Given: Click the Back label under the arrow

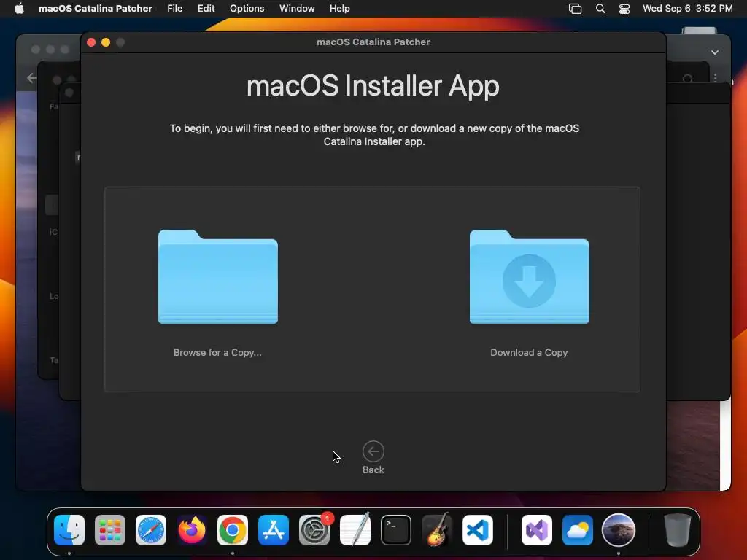Looking at the screenshot, I should tap(373, 470).
